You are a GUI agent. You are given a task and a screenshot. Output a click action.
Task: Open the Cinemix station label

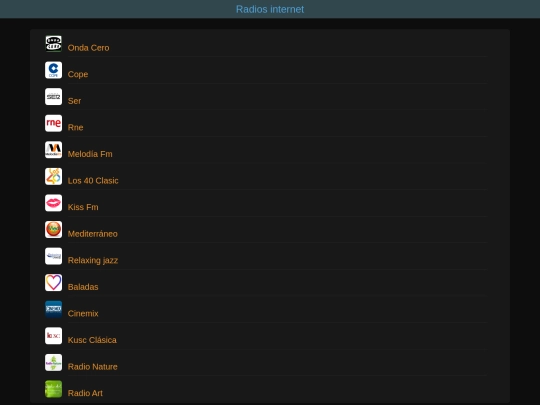(83, 313)
